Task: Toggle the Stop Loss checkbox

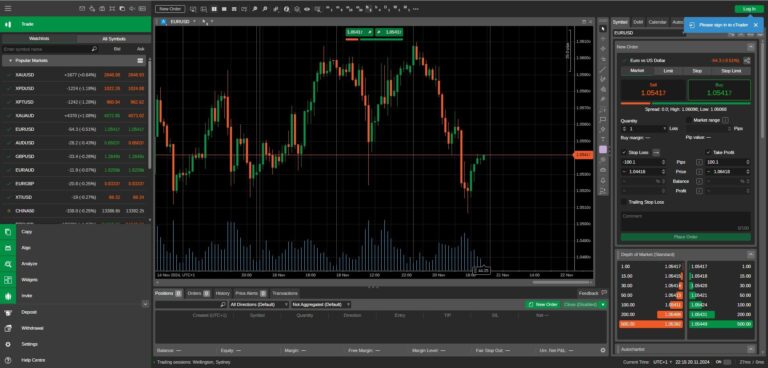Action: point(624,152)
